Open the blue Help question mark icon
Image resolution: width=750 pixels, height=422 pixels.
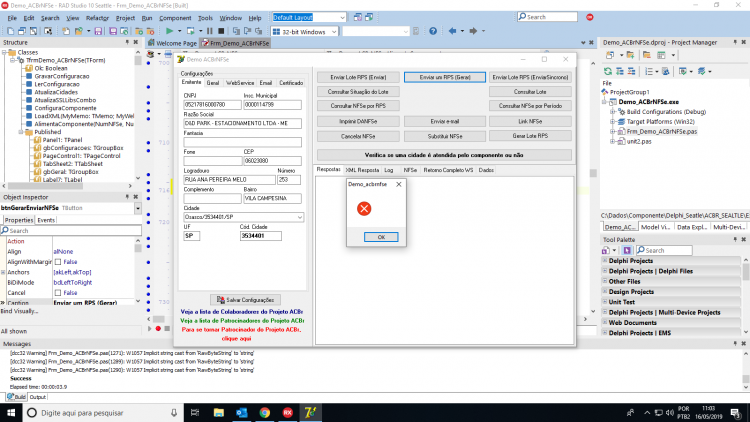(433, 31)
